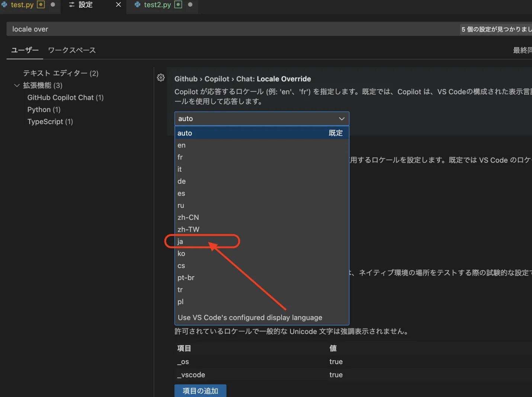Select TypeScript (1) in settings tree
This screenshot has height=397, width=532.
click(x=50, y=122)
